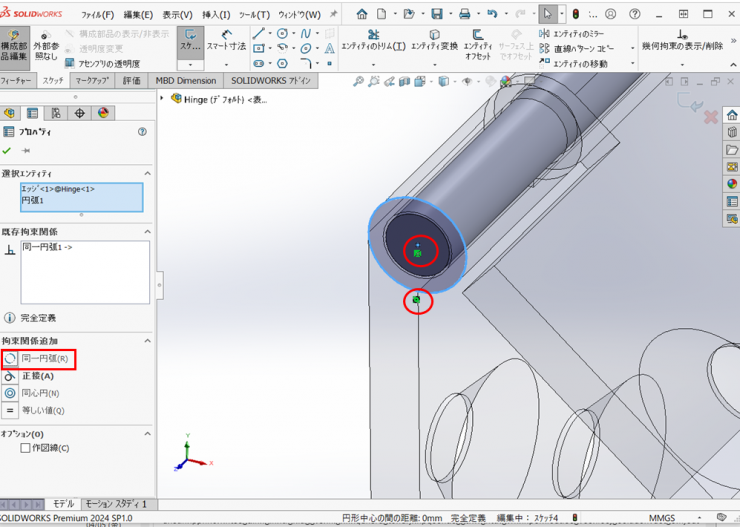
Task: Open Display/Delete Relations tool
Action: point(681,40)
